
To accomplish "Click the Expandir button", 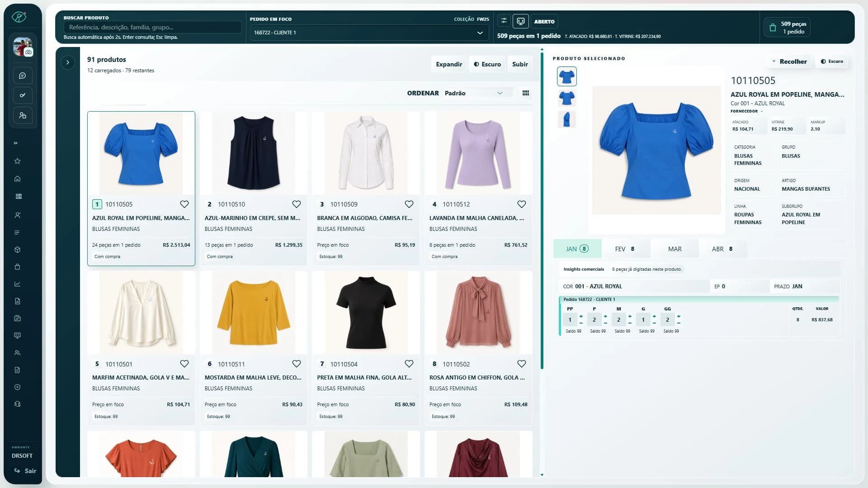I will pyautogui.click(x=449, y=64).
